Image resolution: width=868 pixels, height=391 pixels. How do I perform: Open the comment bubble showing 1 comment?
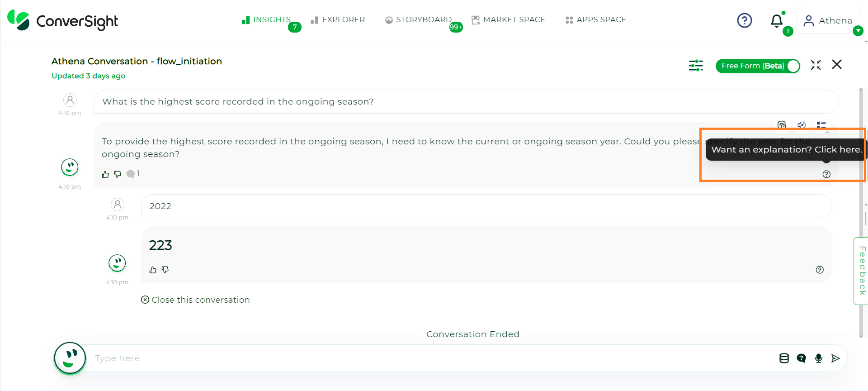pyautogui.click(x=133, y=174)
